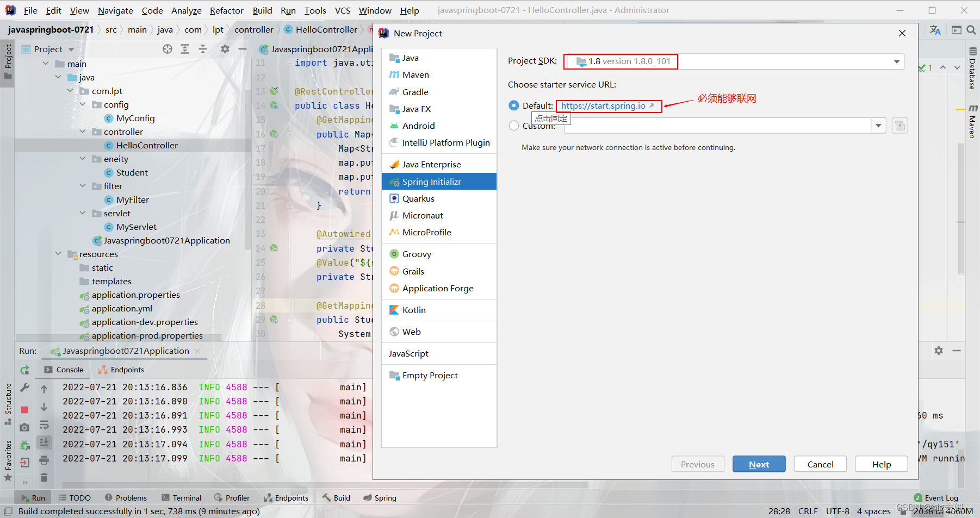
Task: Open the Event Log in status bar
Action: (936, 498)
